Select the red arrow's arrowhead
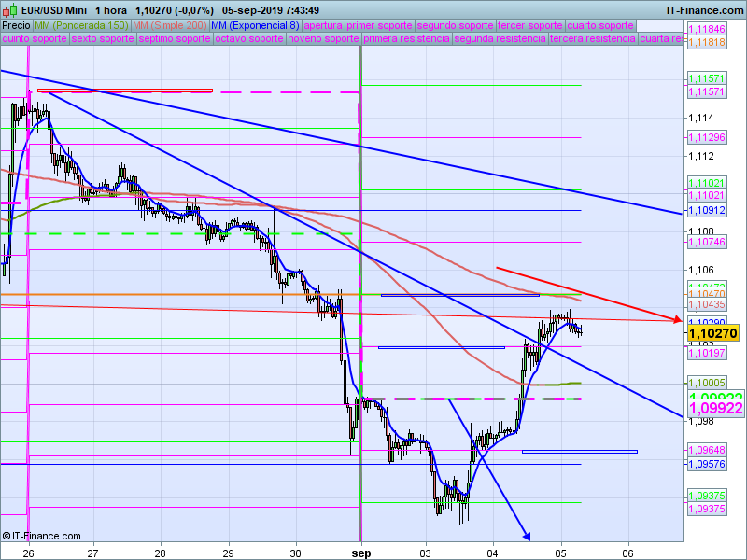747x560 pixels. pos(678,321)
